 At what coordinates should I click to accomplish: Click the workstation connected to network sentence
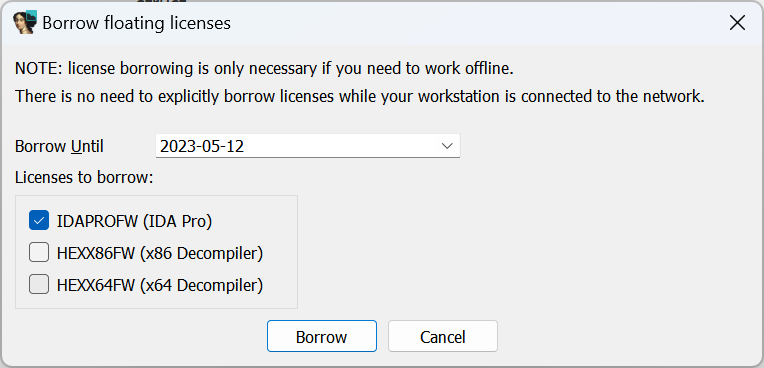click(360, 96)
